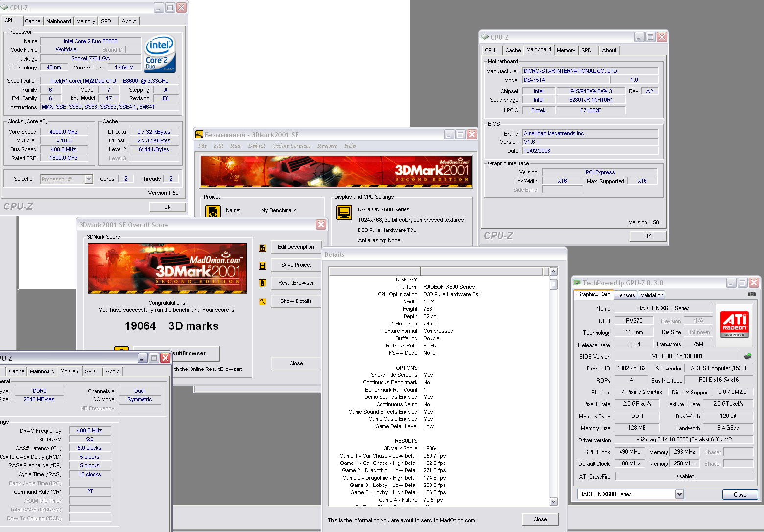Image resolution: width=764 pixels, height=532 pixels.
Task: Click Close in the Overall Score dialog
Action: click(x=296, y=364)
